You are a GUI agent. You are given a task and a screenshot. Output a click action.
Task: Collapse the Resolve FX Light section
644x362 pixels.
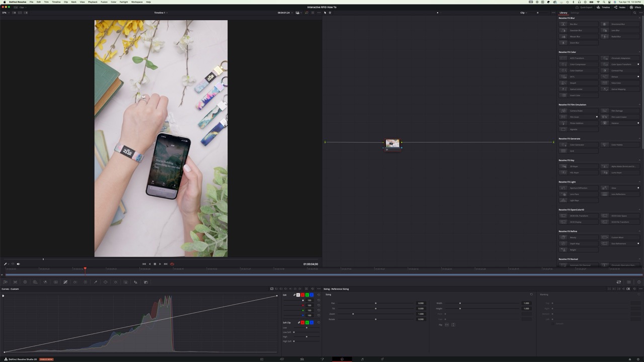640,182
